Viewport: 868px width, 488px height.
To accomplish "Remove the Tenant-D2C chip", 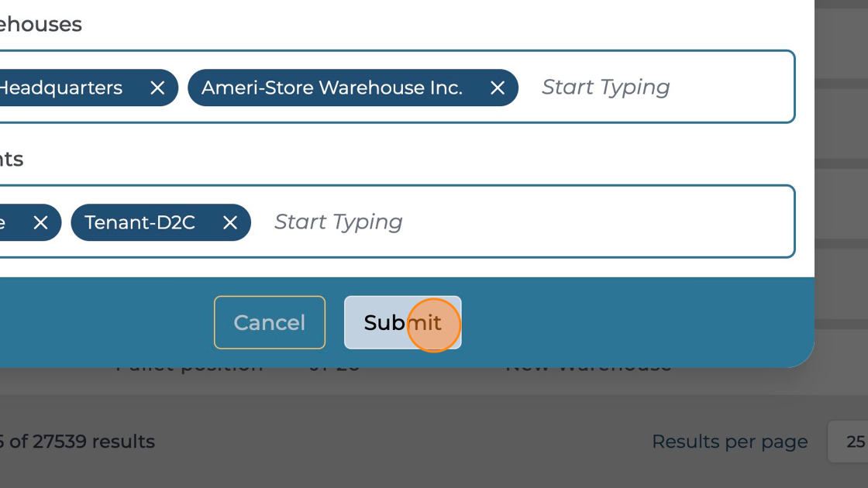I will click(x=230, y=223).
